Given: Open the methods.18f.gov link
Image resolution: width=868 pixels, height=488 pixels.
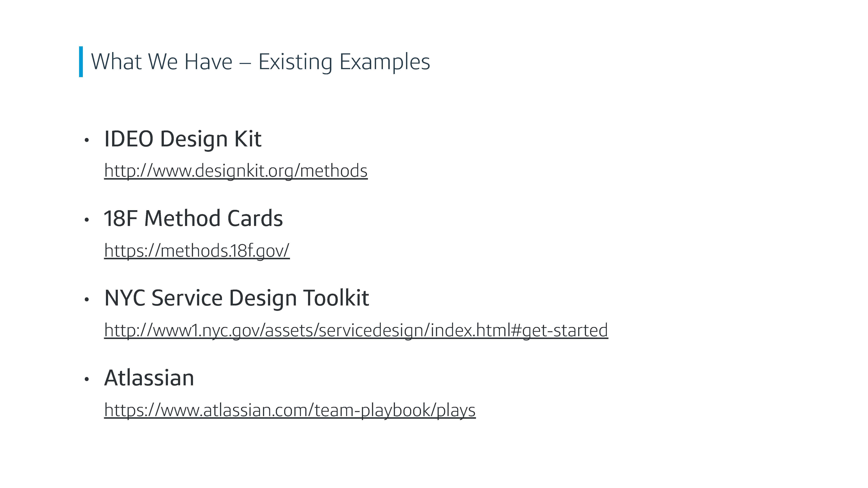Looking at the screenshot, I should (197, 251).
